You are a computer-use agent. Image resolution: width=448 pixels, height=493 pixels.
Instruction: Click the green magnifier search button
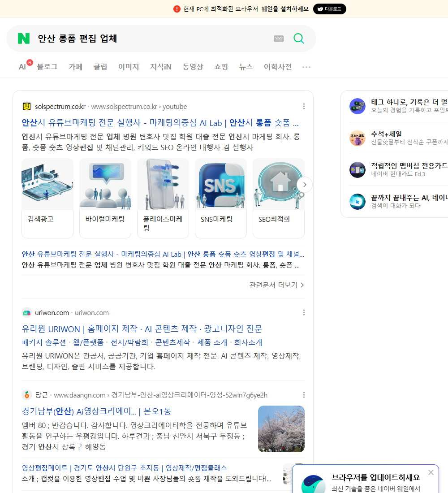[299, 39]
